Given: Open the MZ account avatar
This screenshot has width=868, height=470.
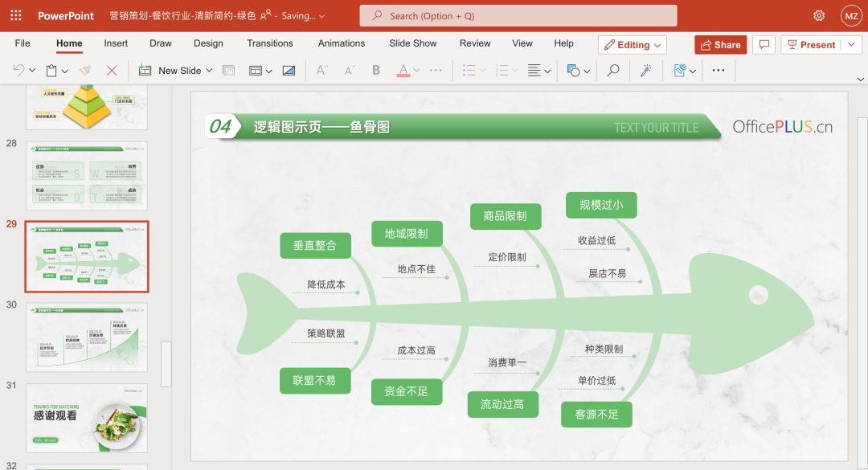Looking at the screenshot, I should pyautogui.click(x=851, y=15).
